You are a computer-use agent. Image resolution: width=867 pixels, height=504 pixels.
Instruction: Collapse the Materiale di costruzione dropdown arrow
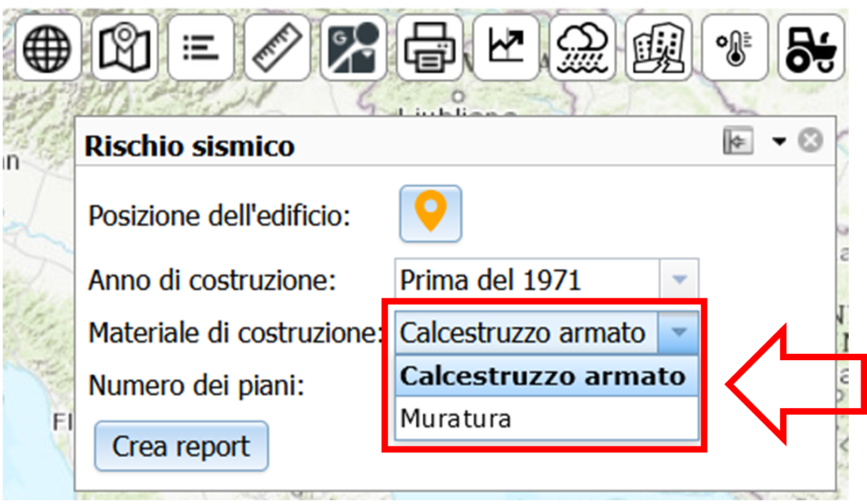(x=679, y=332)
